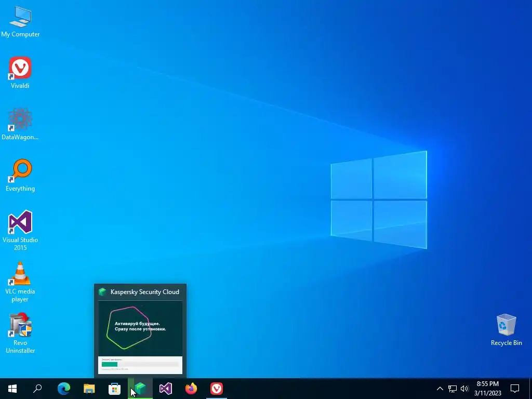Select the Revo Uninstaller desktop shortcut
Viewport: 532px width, 399px height.
20,333
